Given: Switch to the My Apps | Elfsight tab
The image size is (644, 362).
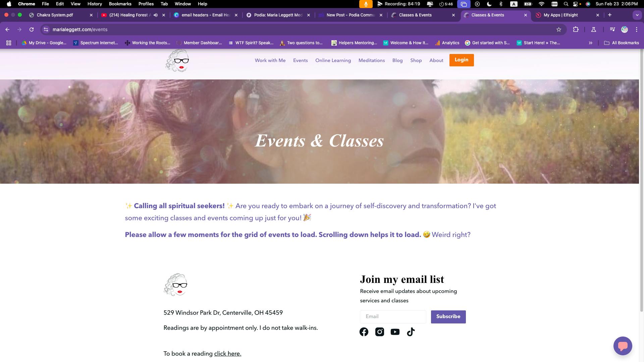Looking at the screenshot, I should [x=561, y=15].
